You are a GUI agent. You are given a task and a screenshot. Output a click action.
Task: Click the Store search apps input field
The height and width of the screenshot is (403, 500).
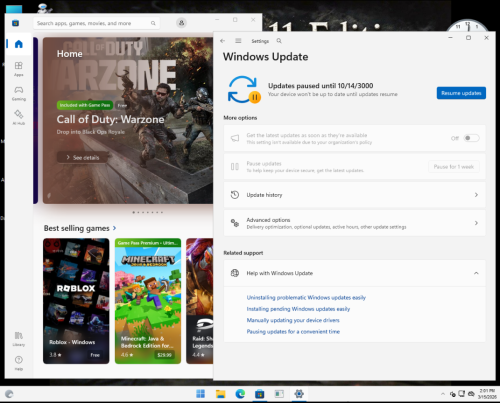click(96, 23)
